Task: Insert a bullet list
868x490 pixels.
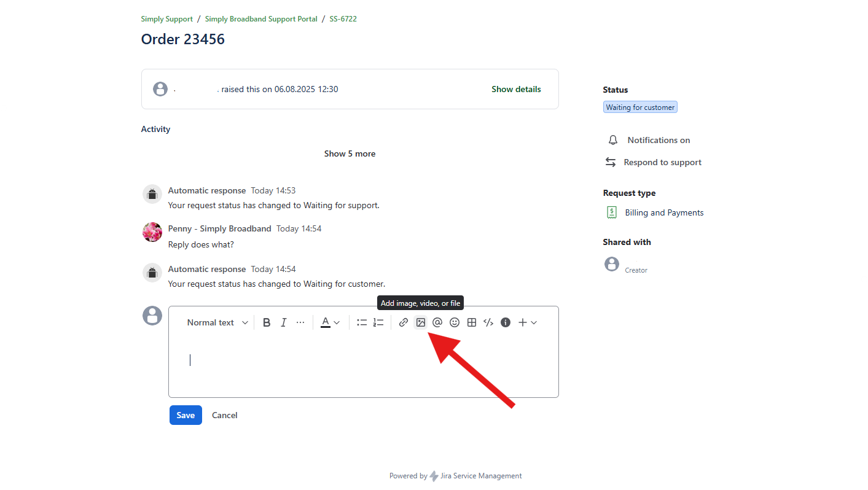Action: (x=362, y=322)
